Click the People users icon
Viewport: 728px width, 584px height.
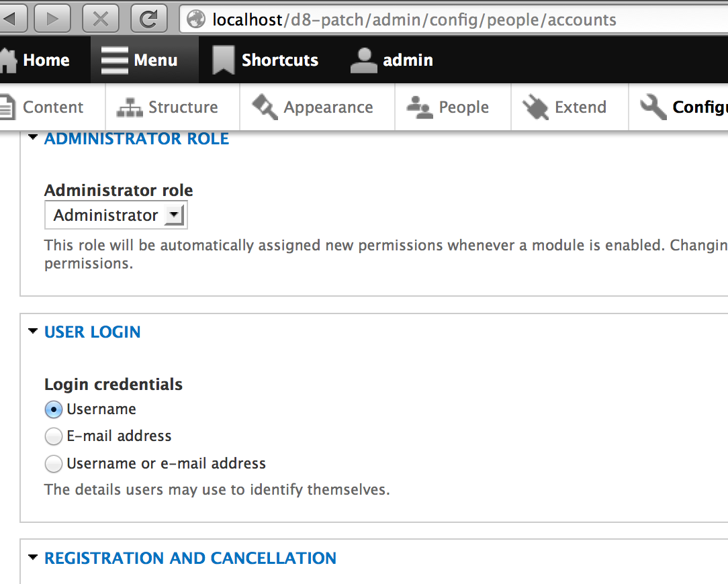click(419, 107)
